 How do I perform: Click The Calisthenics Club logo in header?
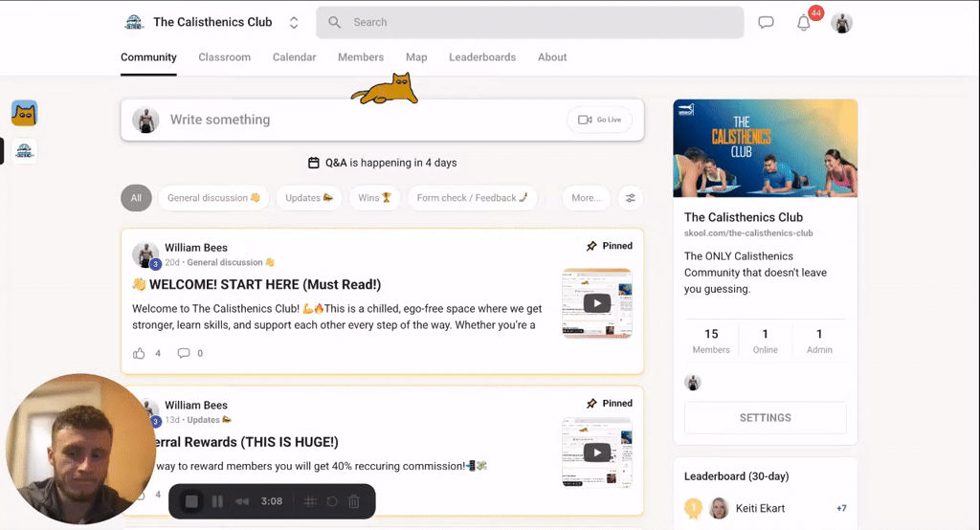coord(134,23)
